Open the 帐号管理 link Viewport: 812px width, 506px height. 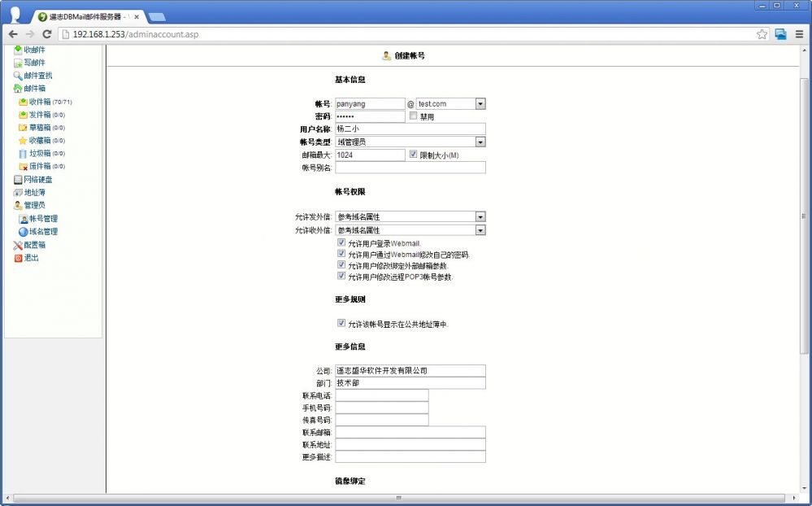coord(43,219)
